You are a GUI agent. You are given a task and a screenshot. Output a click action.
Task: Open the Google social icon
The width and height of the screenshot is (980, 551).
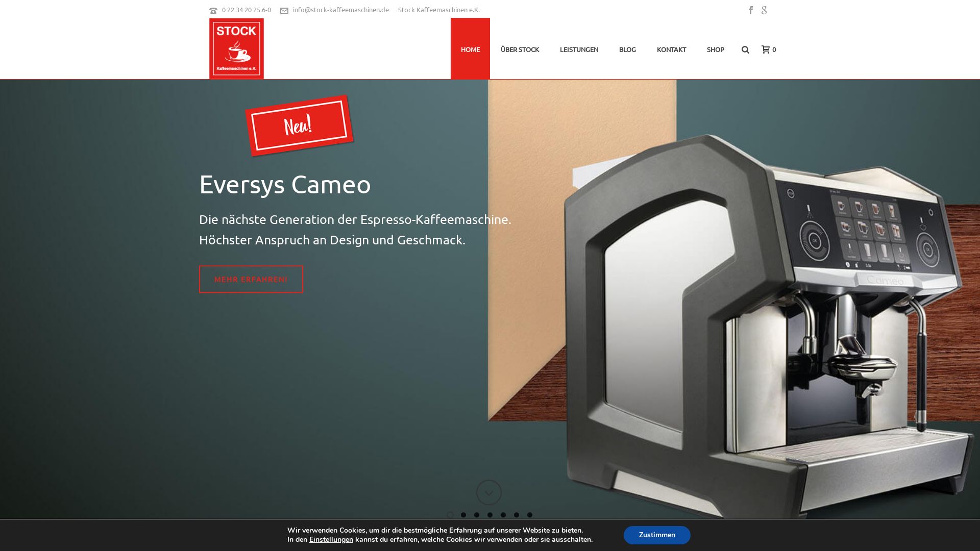point(764,10)
